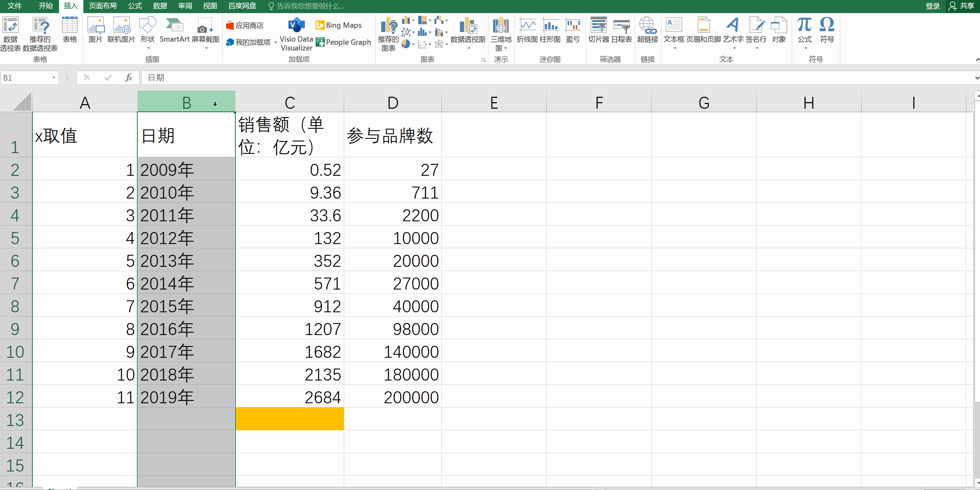
Task: Click the Bing Maps add-in
Action: tap(339, 25)
